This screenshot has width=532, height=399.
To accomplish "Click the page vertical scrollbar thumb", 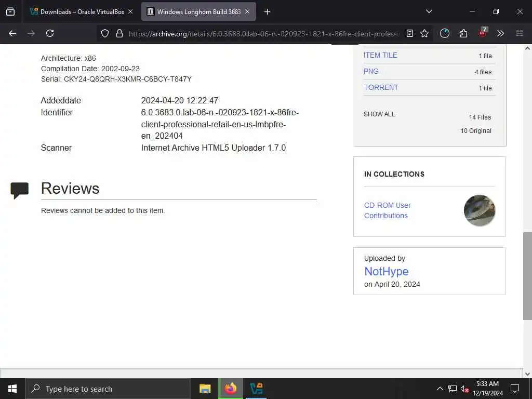I will click(x=527, y=276).
